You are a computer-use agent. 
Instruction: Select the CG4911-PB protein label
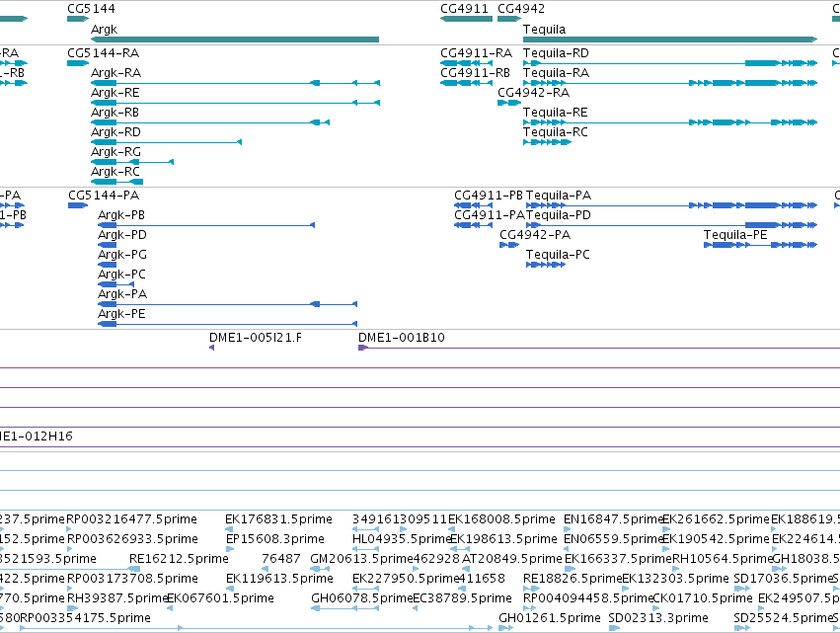489,196
